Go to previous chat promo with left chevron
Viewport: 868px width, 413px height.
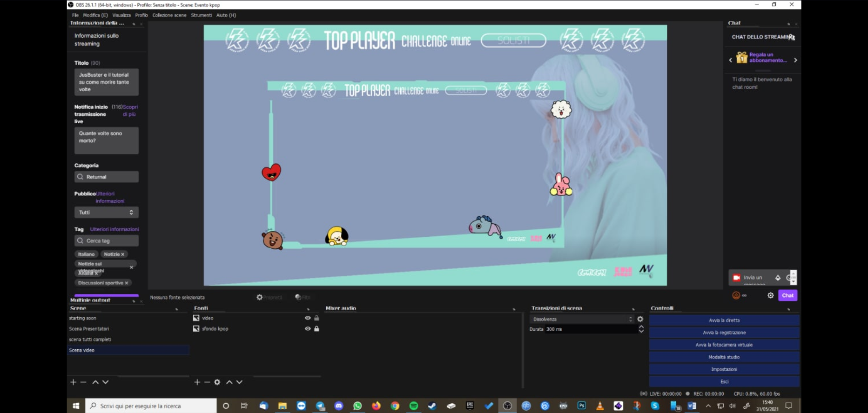pyautogui.click(x=730, y=60)
